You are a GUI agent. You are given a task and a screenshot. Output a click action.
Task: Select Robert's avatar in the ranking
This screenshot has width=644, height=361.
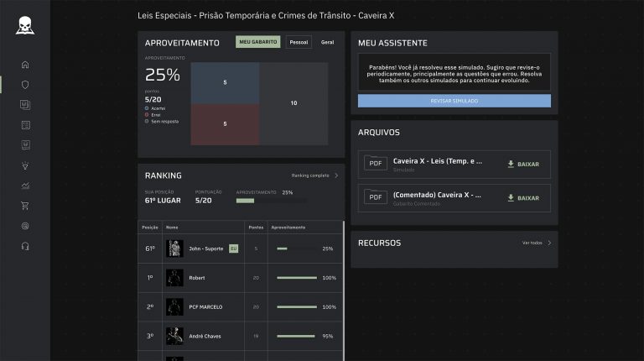174,277
